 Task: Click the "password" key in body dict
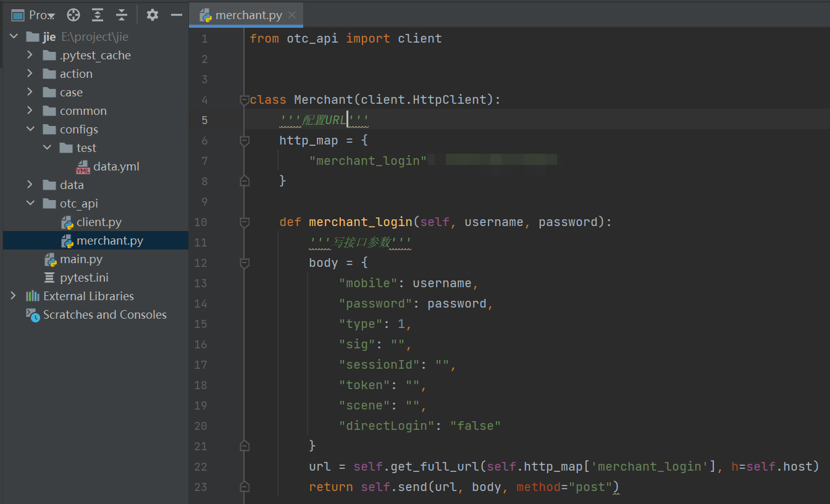point(375,304)
